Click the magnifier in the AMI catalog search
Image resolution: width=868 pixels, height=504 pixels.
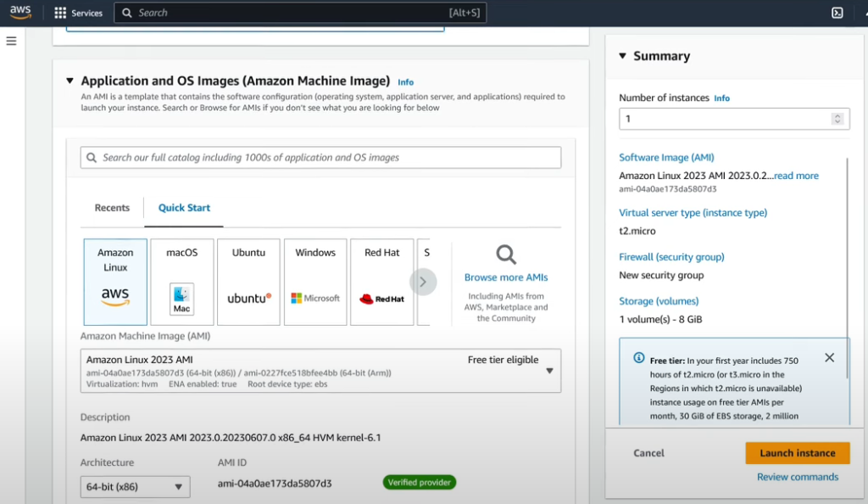(x=92, y=158)
